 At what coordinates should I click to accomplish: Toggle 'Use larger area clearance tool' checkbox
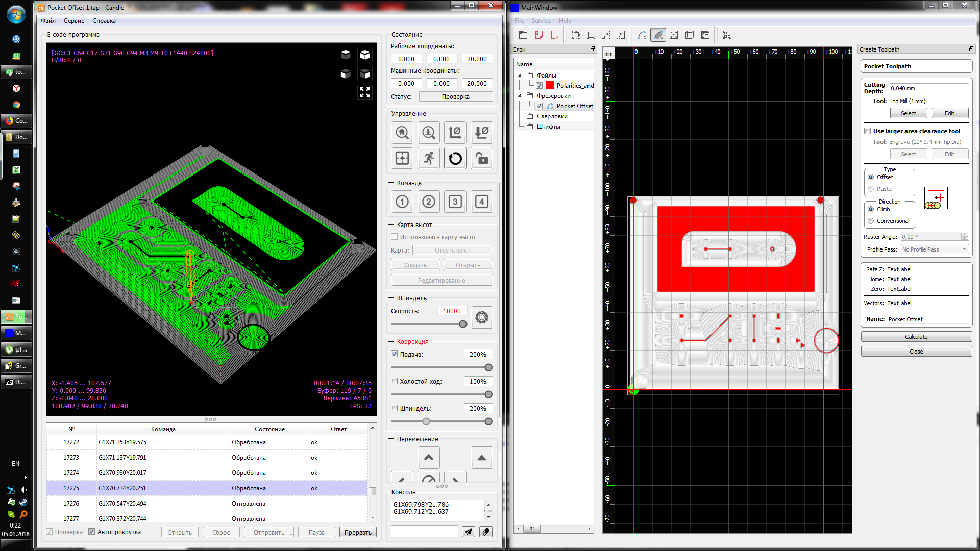click(868, 131)
